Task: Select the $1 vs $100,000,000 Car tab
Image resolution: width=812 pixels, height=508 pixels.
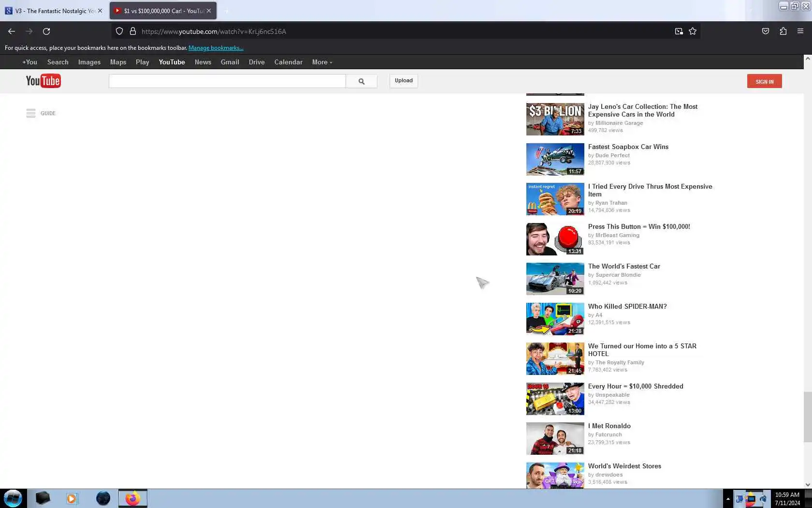Action: point(163,11)
